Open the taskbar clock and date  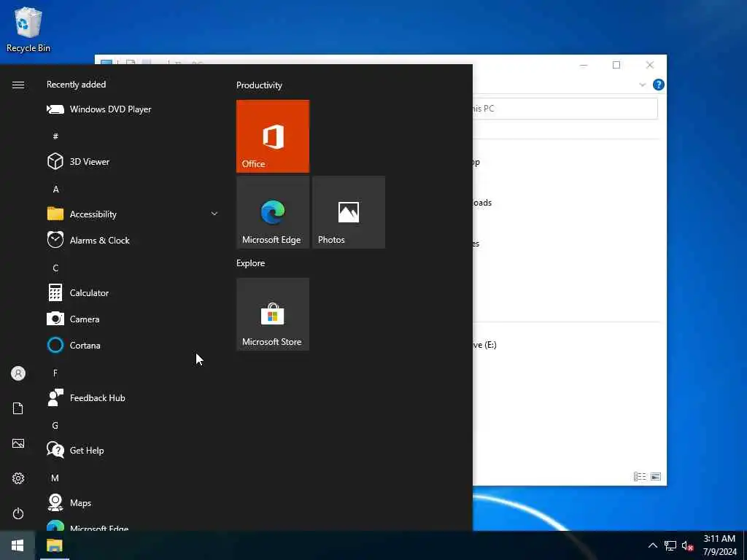(720, 545)
